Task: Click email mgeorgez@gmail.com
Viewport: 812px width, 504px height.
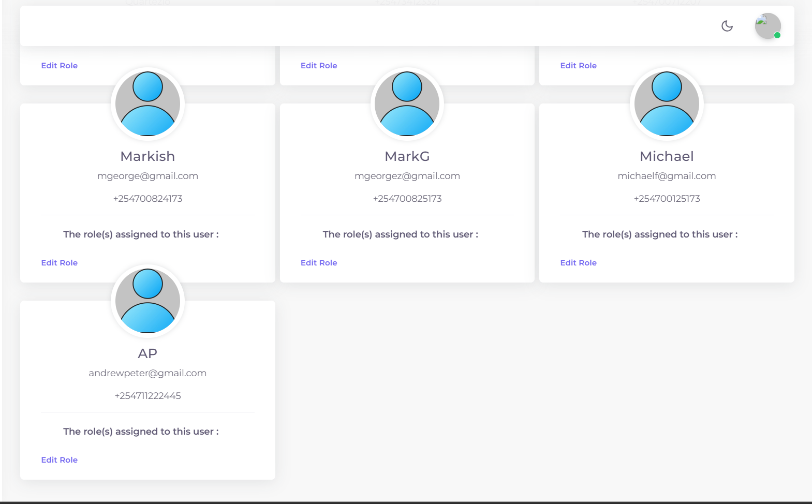Action: pos(407,176)
